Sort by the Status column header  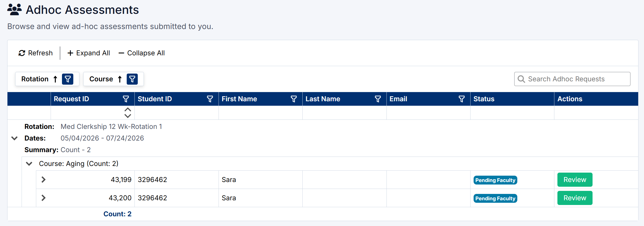pyautogui.click(x=484, y=99)
